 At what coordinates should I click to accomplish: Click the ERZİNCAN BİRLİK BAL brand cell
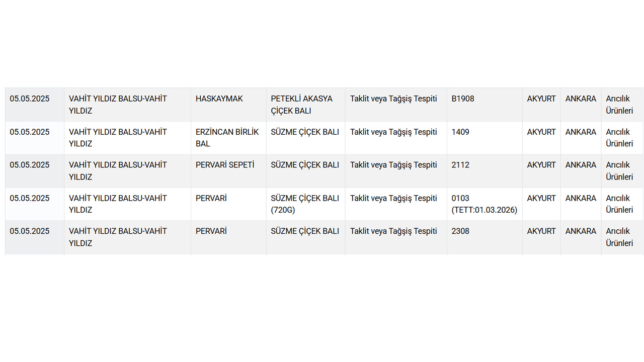[x=227, y=138]
